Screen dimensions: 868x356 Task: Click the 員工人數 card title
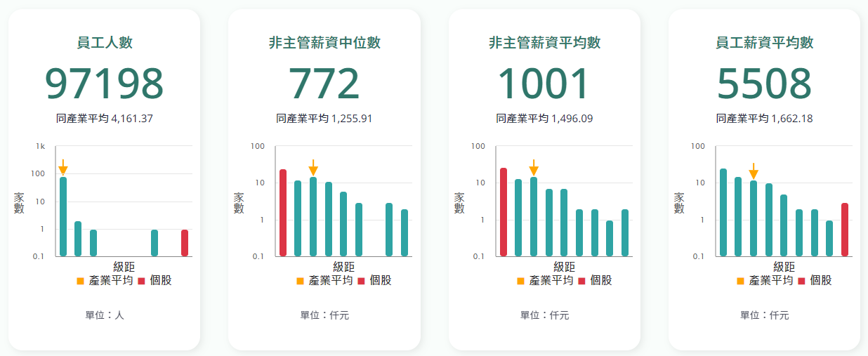pyautogui.click(x=105, y=43)
